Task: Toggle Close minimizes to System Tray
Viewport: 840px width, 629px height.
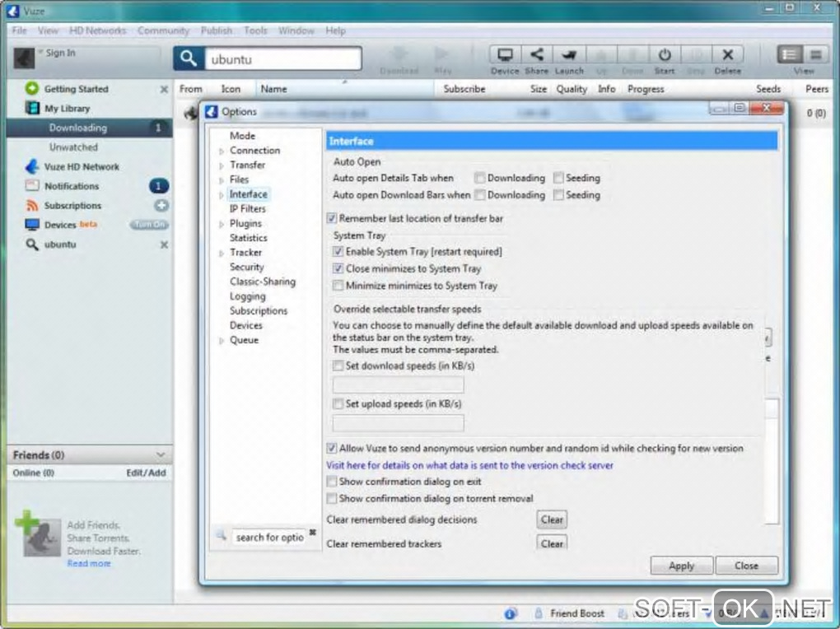Action: [338, 268]
